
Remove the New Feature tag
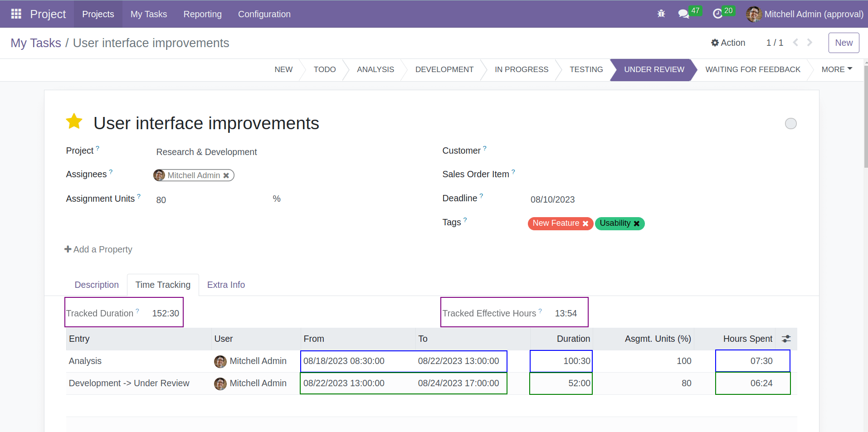(x=586, y=223)
